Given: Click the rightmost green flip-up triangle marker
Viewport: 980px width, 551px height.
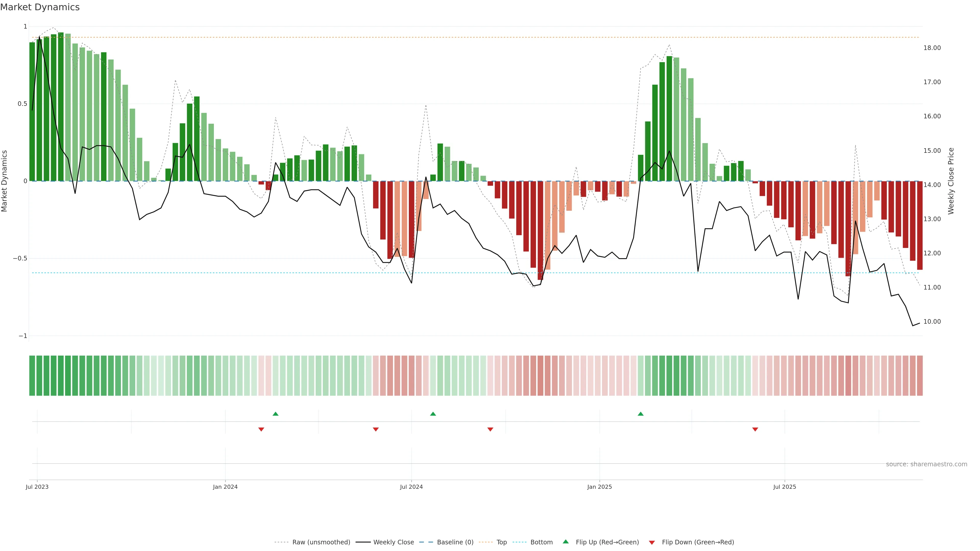Looking at the screenshot, I should 640,414.
